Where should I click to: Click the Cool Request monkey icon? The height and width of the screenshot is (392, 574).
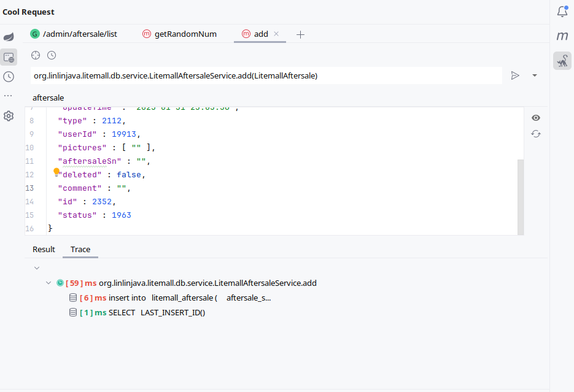point(562,61)
